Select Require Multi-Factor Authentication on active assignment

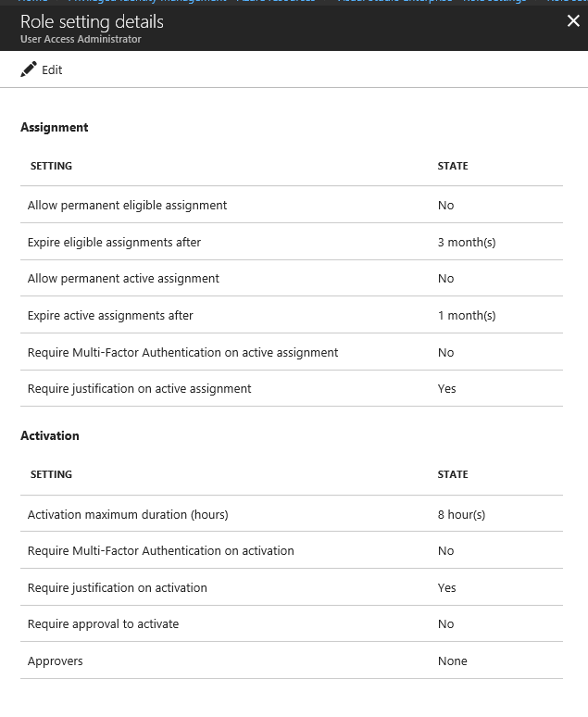coord(182,352)
